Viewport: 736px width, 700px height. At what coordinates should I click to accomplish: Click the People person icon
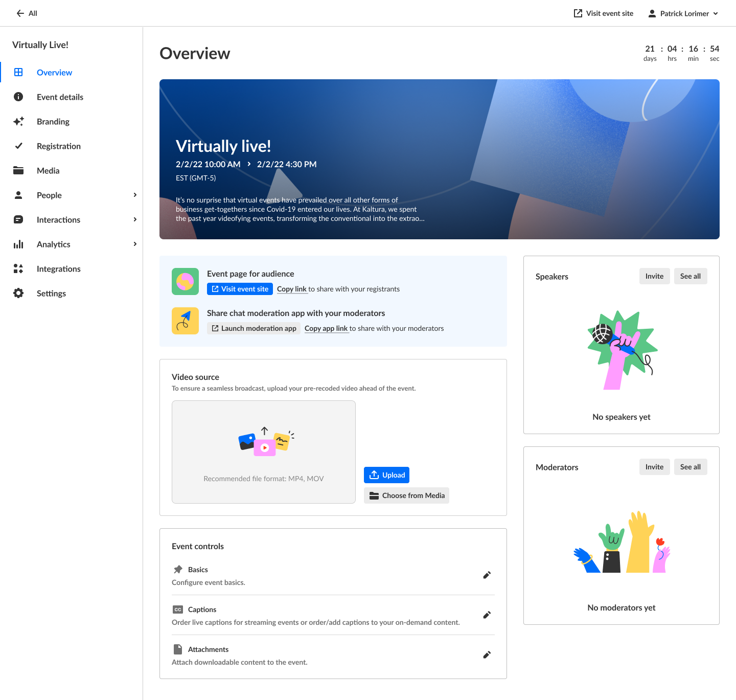[18, 195]
